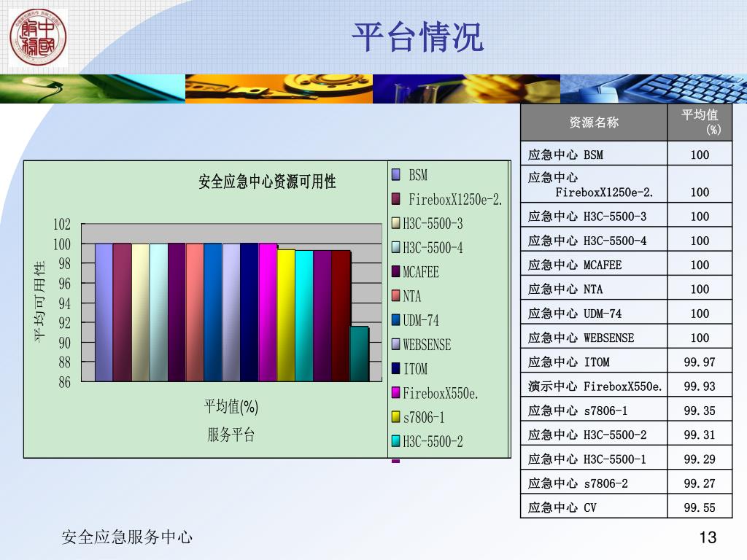Click the y-axis title 平均可用性
The image size is (747, 560).
pos(39,301)
